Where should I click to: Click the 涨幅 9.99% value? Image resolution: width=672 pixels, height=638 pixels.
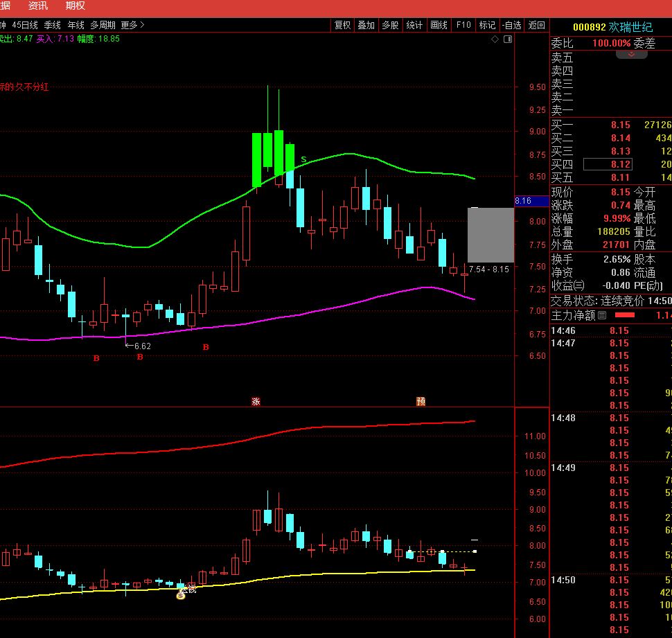click(x=617, y=218)
